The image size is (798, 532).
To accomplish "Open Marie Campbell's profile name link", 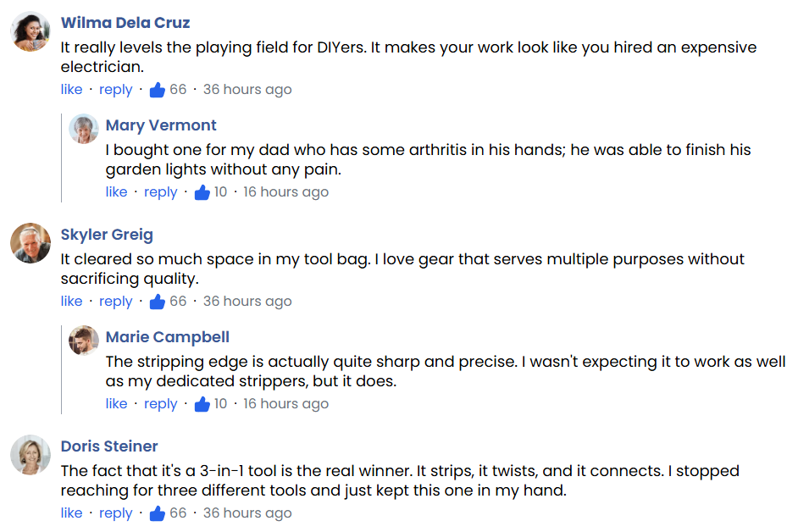I will point(168,337).
